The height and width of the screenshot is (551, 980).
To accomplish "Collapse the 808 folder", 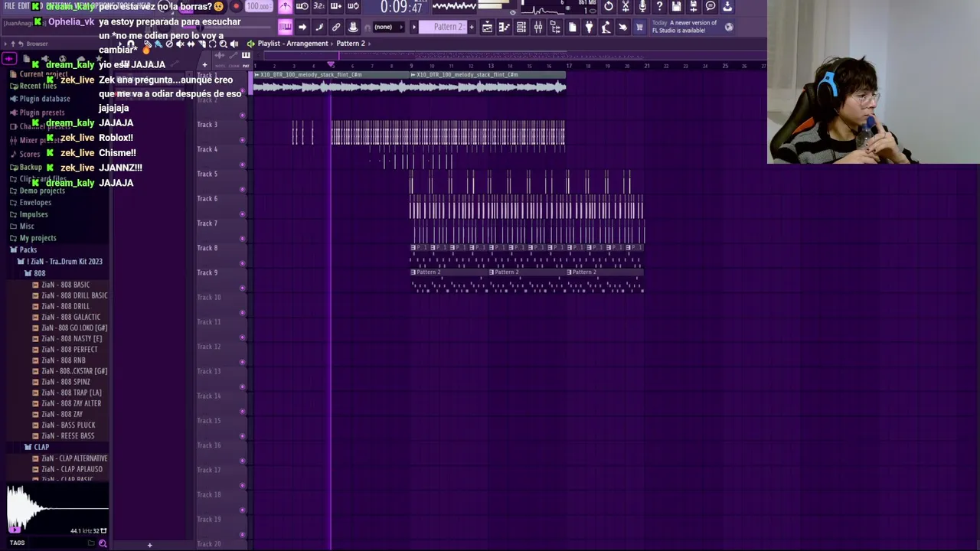I will click(34, 273).
